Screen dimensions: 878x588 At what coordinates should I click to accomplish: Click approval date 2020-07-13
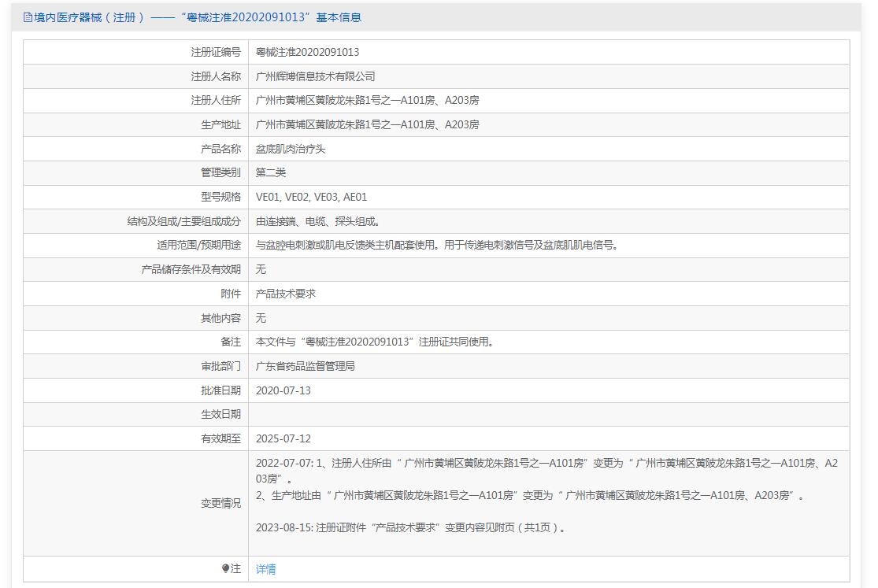point(283,390)
